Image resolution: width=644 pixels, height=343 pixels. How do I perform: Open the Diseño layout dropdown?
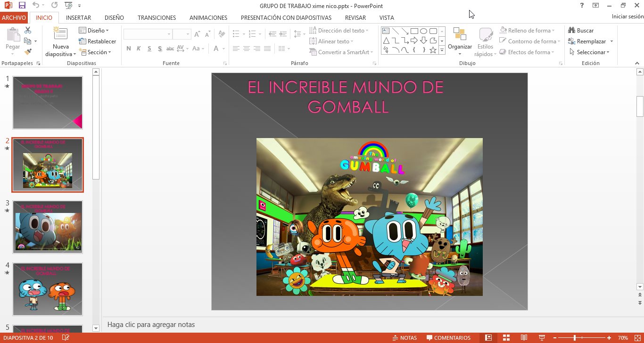pos(94,30)
